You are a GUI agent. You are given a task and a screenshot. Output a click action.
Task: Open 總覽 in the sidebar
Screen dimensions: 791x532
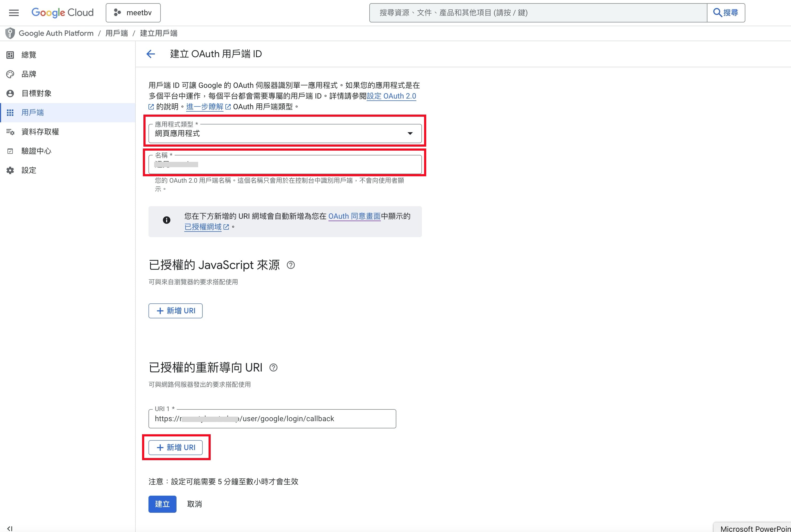tap(68, 55)
